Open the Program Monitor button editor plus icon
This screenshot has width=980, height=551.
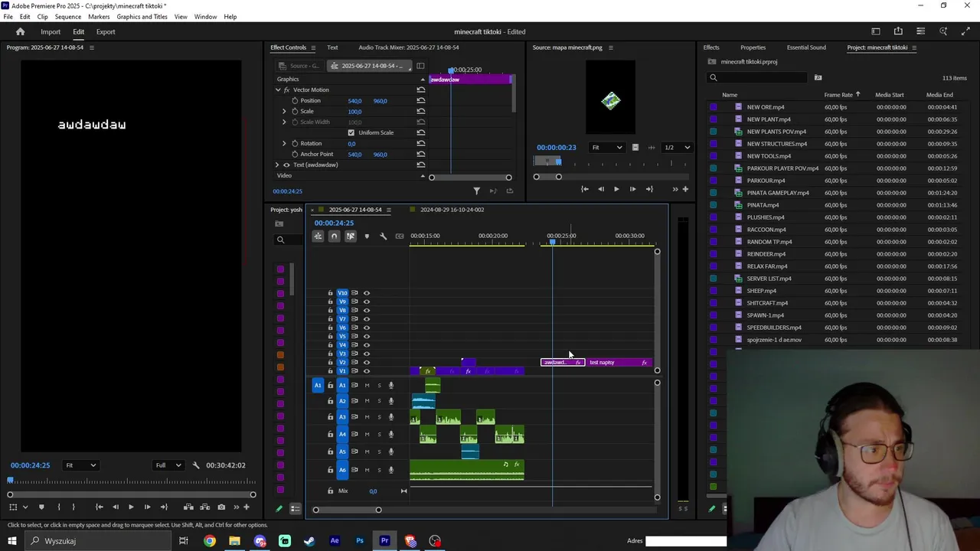tap(246, 507)
